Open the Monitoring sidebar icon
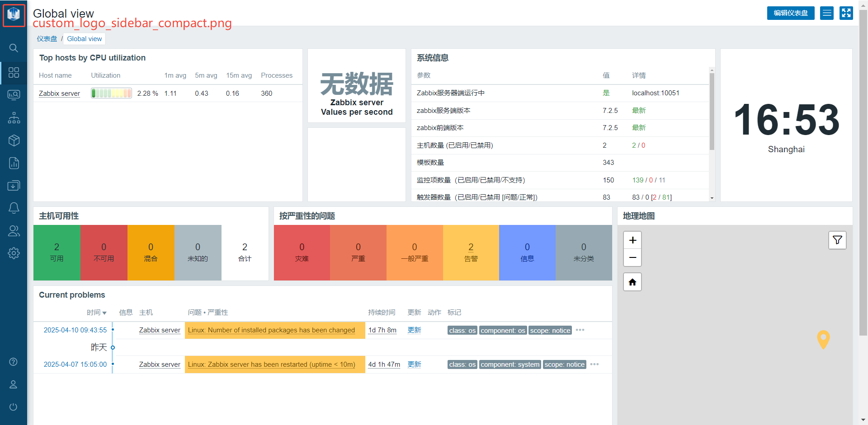This screenshot has height=425, width=868. [14, 95]
